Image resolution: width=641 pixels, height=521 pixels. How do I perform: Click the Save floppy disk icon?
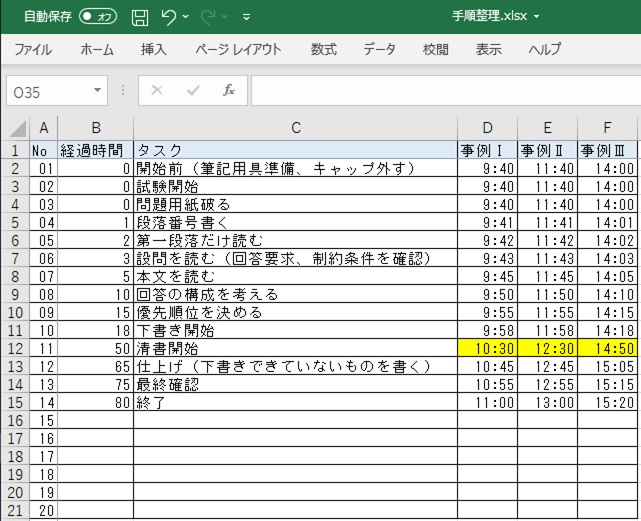tap(140, 17)
